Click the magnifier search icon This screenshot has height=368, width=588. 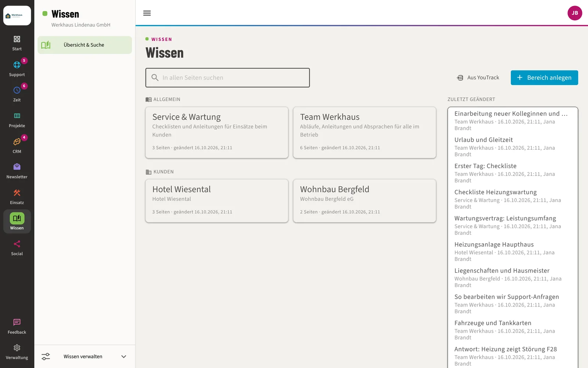pyautogui.click(x=155, y=78)
